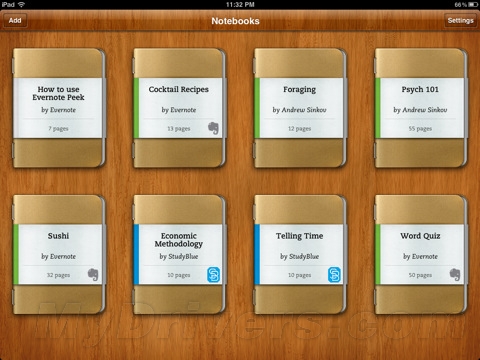Tap the Evernote elephant icon on Sushi notebook
The width and height of the screenshot is (480, 360).
pos(93,274)
